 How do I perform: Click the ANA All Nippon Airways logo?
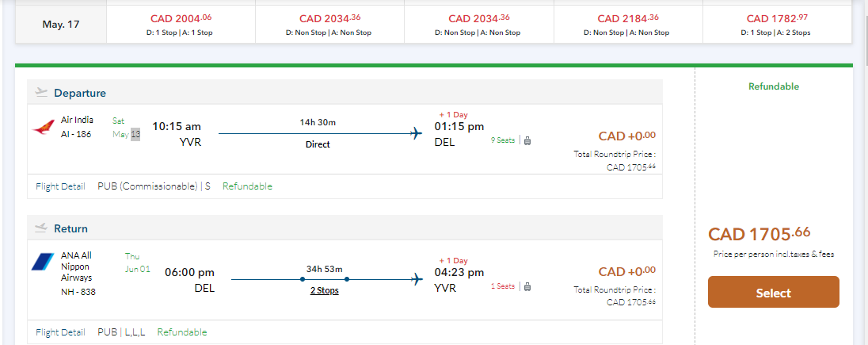click(x=43, y=262)
